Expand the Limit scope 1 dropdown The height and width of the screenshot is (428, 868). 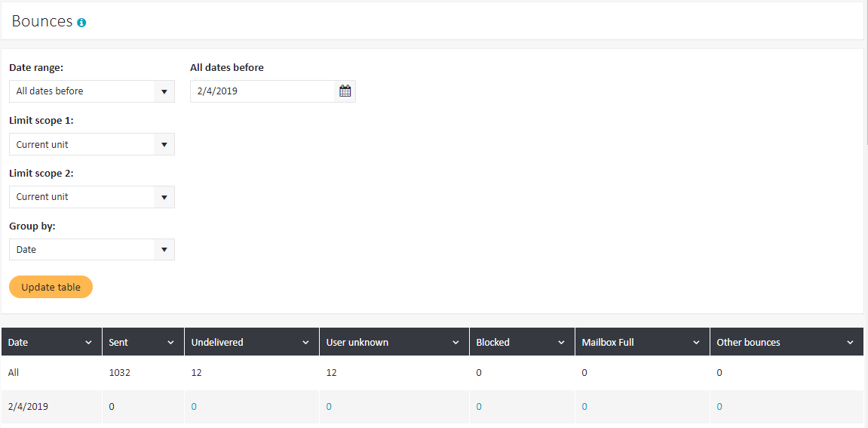(92, 144)
